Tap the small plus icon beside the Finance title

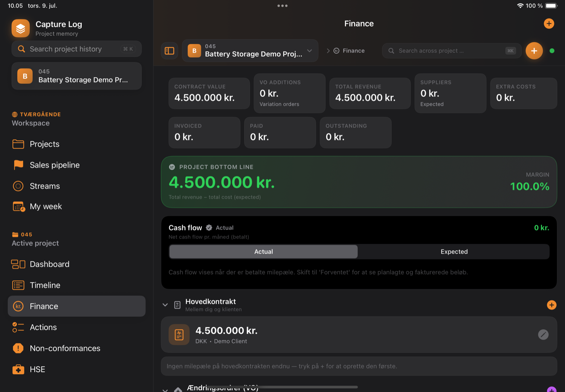(549, 24)
